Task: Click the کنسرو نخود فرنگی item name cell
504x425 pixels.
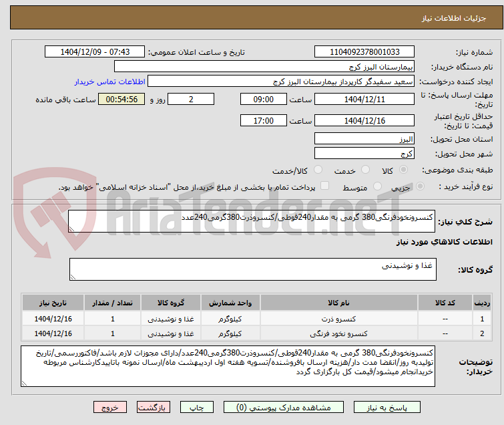Action: coord(339,333)
